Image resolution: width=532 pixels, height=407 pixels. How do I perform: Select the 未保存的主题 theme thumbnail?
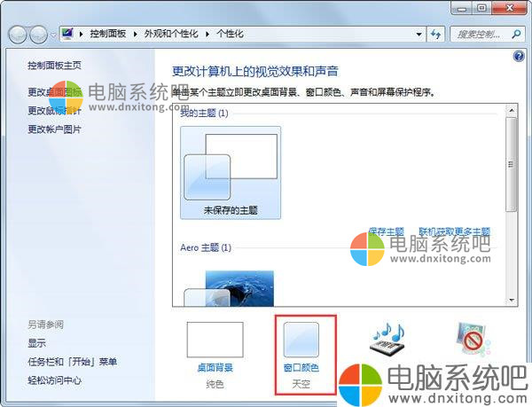[x=231, y=173]
